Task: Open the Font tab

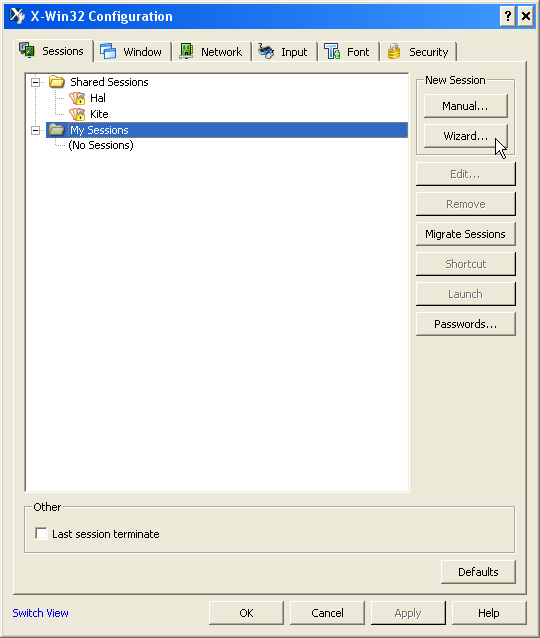Action: [x=348, y=52]
